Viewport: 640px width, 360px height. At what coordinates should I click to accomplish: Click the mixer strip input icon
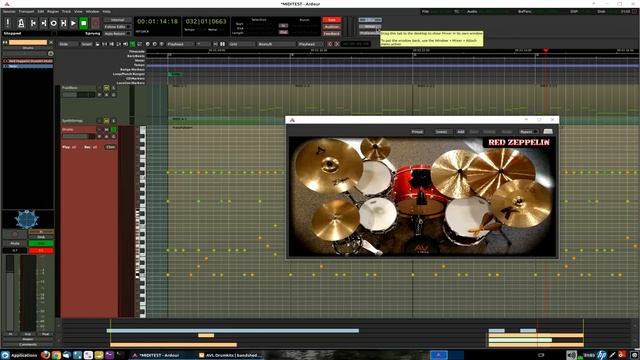(51, 53)
